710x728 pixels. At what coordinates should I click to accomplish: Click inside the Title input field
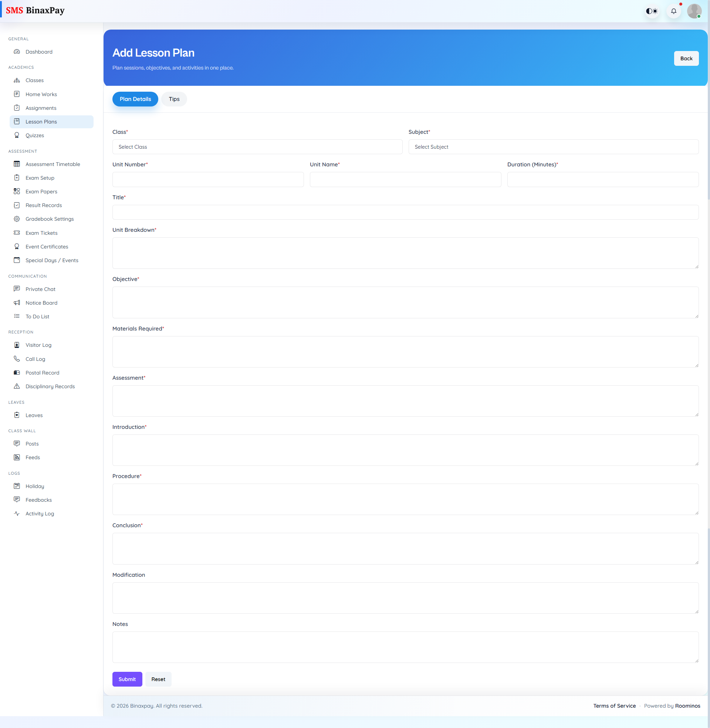pyautogui.click(x=405, y=212)
